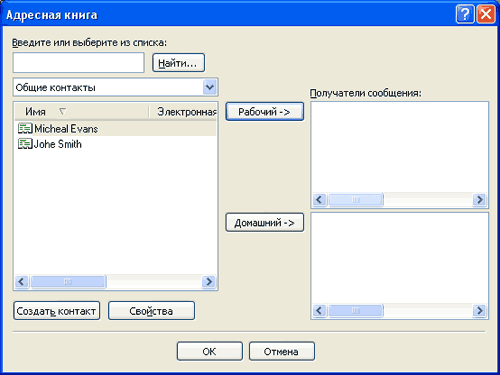Select the Micheal Evans contact row
Image resolution: width=500 pixels, height=375 pixels.
click(116, 128)
